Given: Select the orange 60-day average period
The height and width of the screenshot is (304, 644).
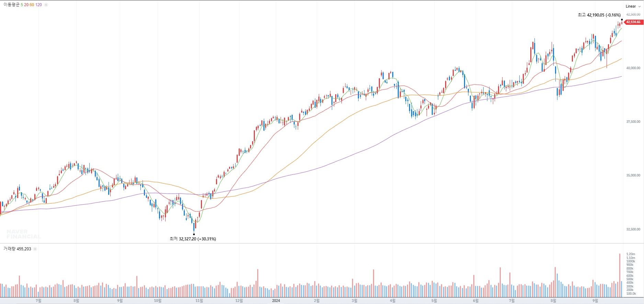Looking at the screenshot, I should click(x=32, y=5).
